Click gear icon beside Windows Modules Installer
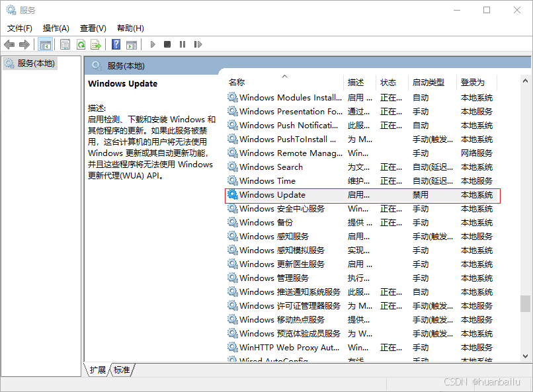533x392 pixels. [233, 97]
